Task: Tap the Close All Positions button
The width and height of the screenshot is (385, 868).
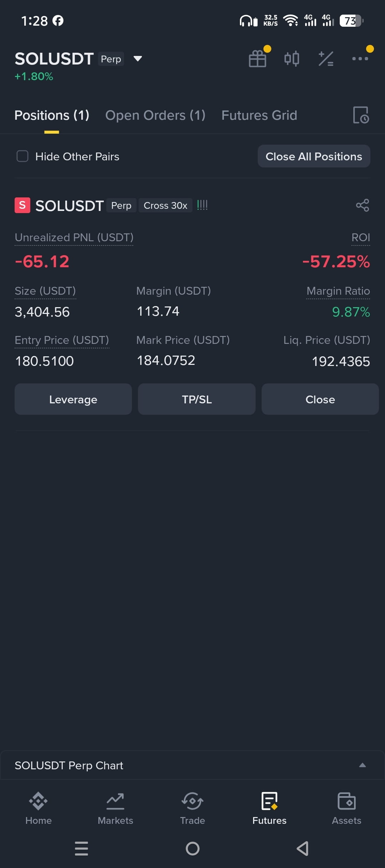Action: coord(314,156)
